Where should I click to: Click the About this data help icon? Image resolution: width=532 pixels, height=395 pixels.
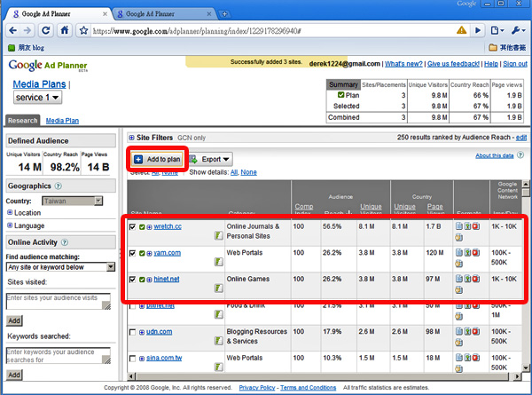[520, 155]
